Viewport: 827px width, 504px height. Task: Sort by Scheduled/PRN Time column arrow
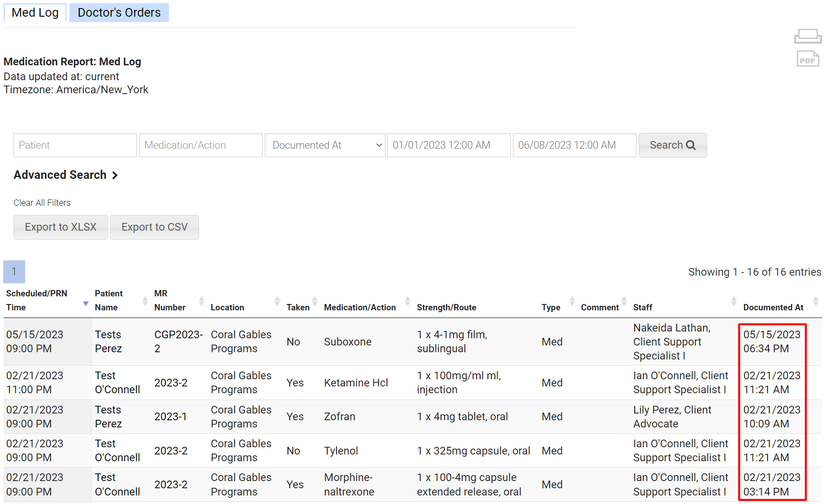click(x=86, y=304)
